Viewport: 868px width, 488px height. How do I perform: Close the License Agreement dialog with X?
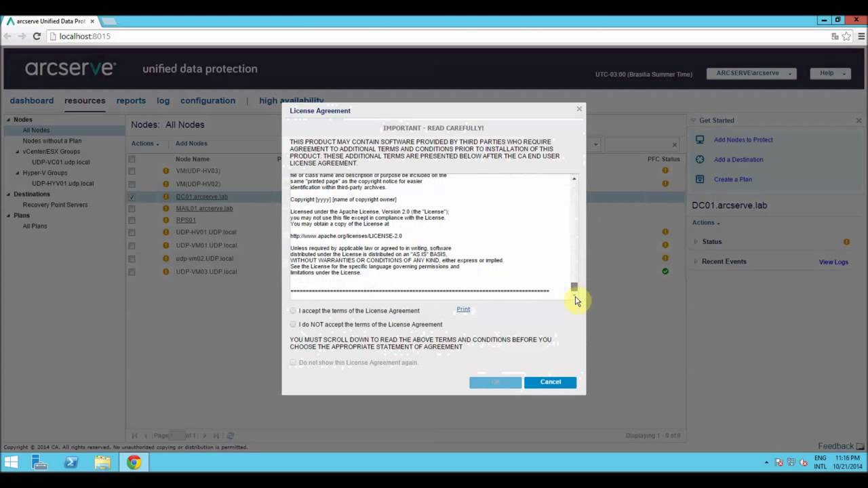[x=579, y=109]
